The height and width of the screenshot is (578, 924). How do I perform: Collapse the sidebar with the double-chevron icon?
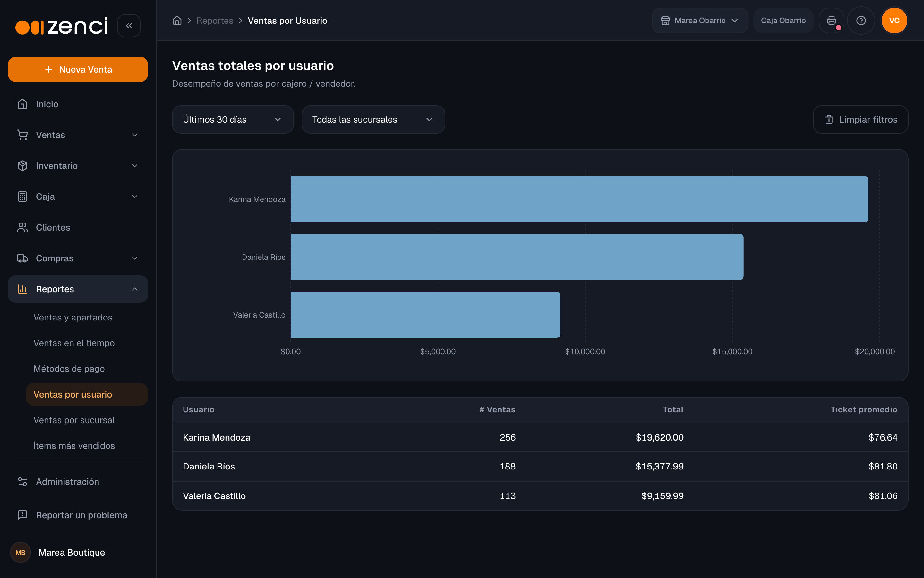click(129, 26)
